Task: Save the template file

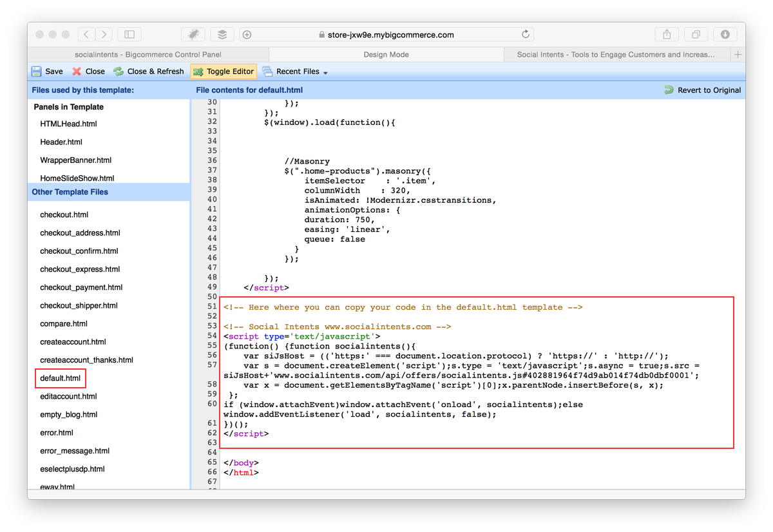Action: tap(48, 71)
